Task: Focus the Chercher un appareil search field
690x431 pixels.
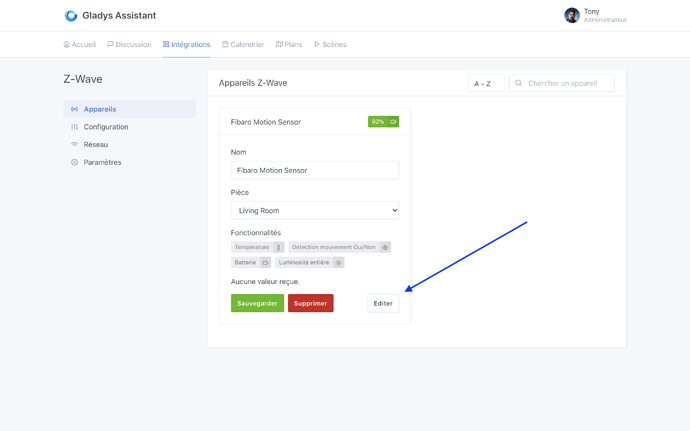Action: tap(562, 83)
